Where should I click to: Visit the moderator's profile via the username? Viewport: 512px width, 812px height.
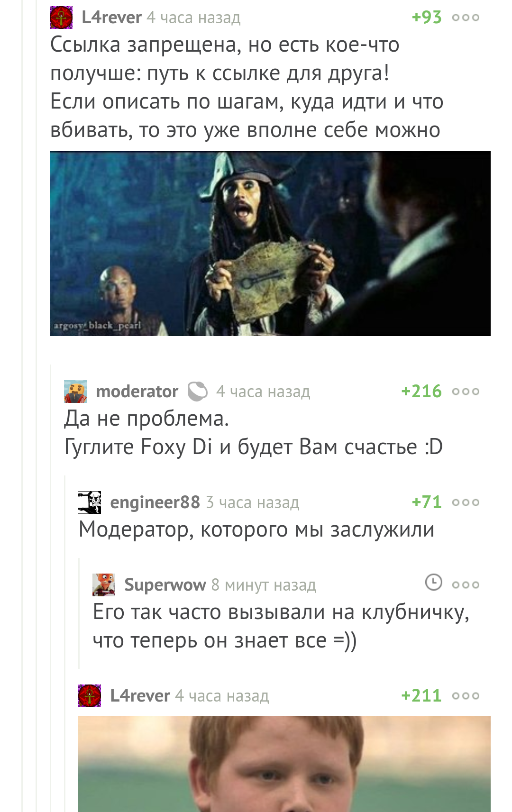(137, 392)
